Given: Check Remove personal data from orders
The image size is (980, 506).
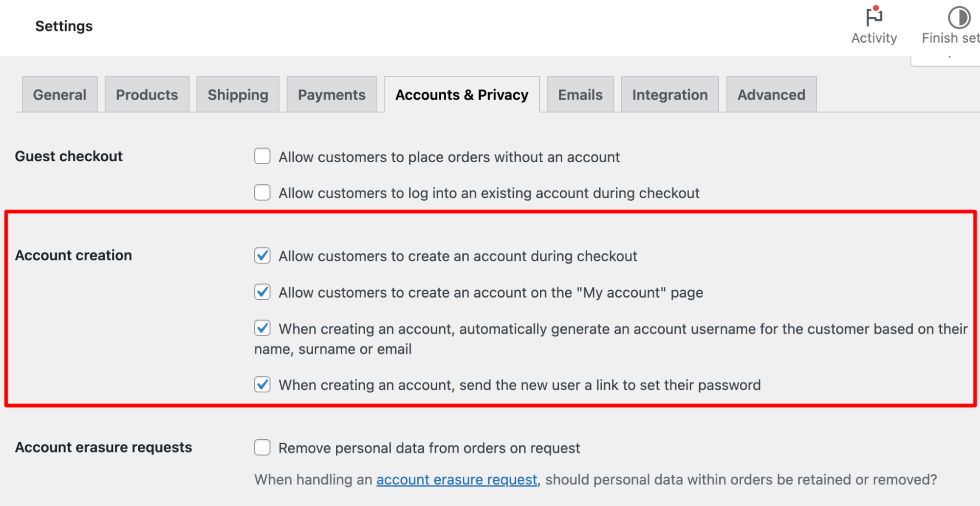Looking at the screenshot, I should point(262,447).
